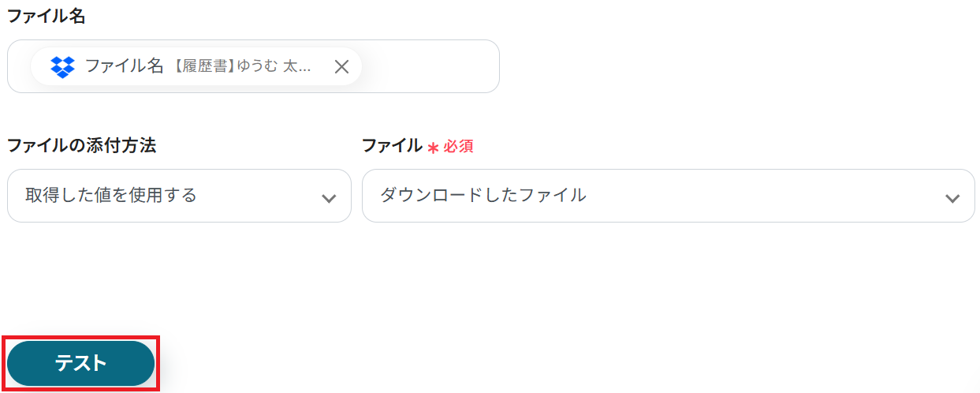Remove the ファイル名 chip with the X
Image resolution: width=980 pixels, height=393 pixels.
pyautogui.click(x=341, y=67)
